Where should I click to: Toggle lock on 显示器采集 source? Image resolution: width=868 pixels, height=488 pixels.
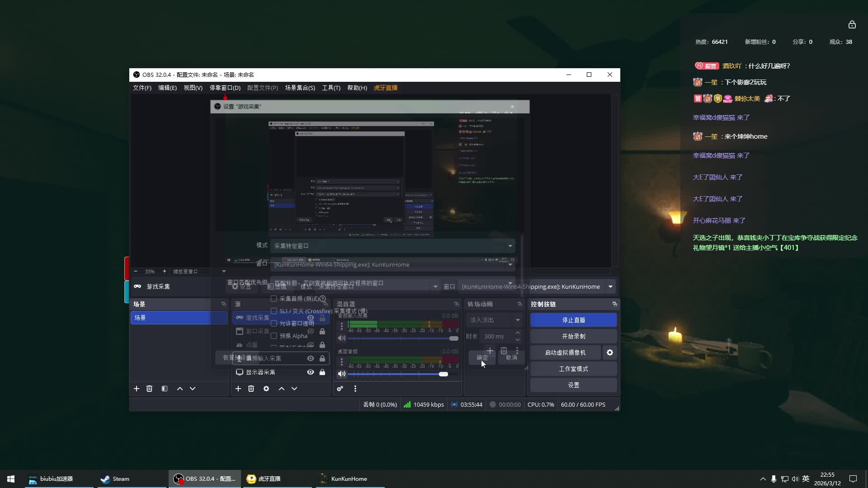322,372
